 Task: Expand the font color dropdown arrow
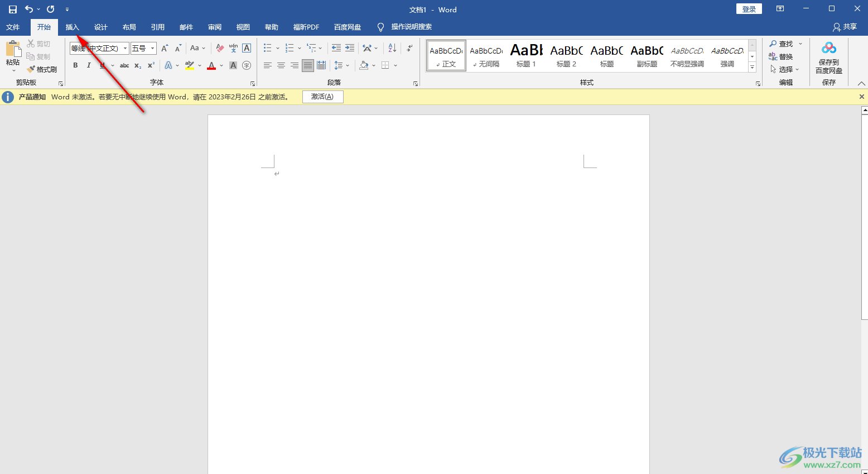pos(221,65)
